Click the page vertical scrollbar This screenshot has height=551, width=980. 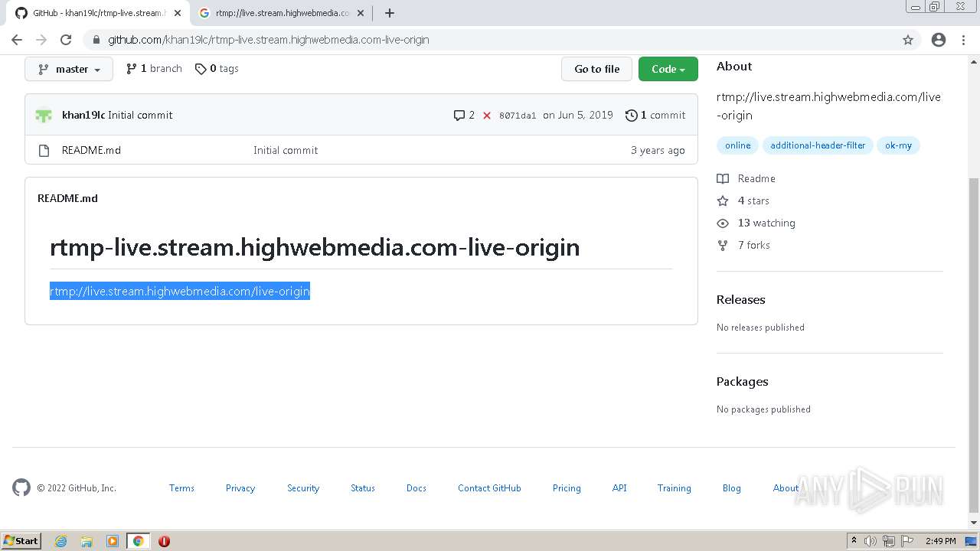[974, 344]
